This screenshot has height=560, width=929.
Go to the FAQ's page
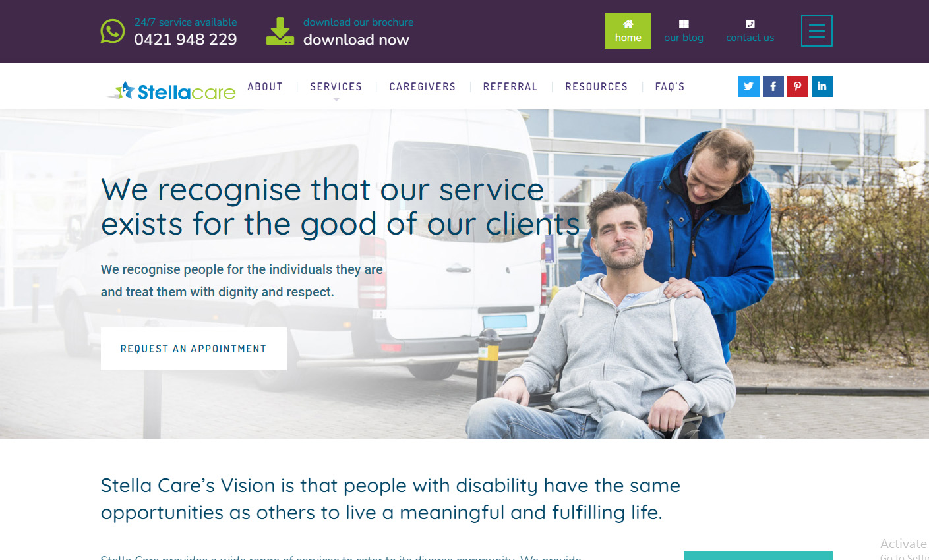pyautogui.click(x=670, y=86)
